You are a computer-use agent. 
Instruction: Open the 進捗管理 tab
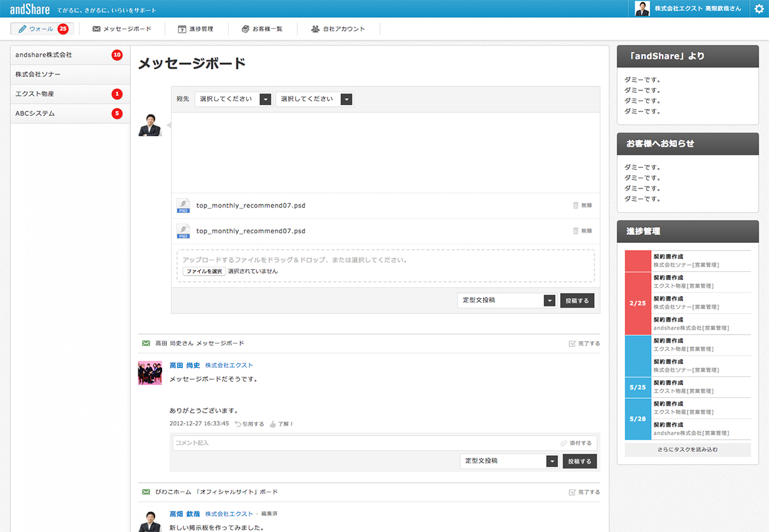[x=195, y=29]
